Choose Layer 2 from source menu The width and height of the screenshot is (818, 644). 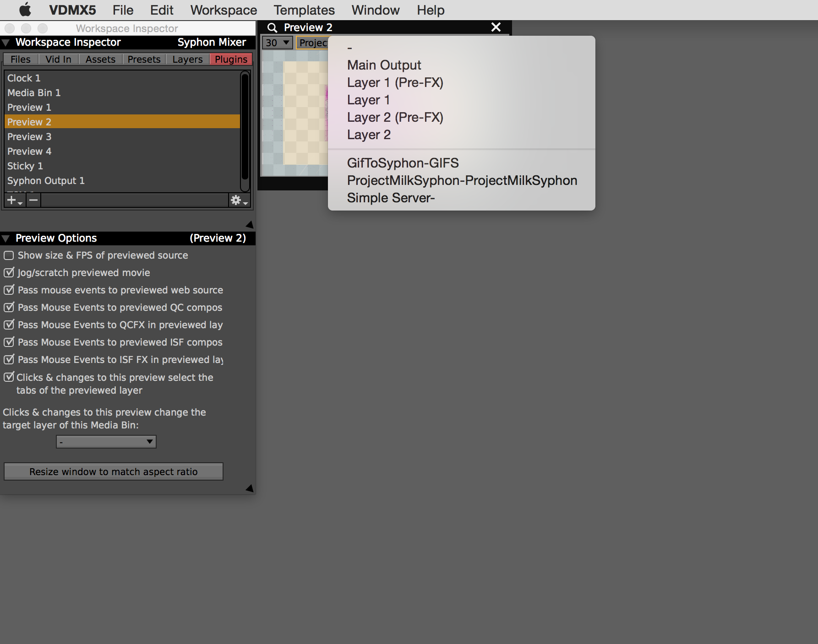[x=462, y=135]
